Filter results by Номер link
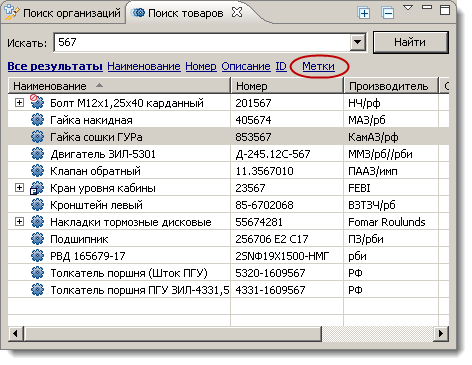Screen dimensions: 472x365 click(x=201, y=66)
